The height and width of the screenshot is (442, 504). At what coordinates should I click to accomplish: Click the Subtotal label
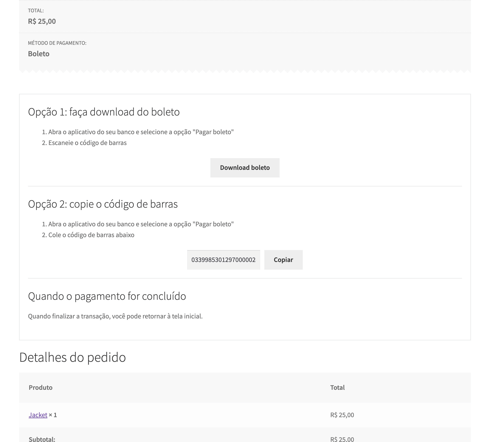(42, 439)
